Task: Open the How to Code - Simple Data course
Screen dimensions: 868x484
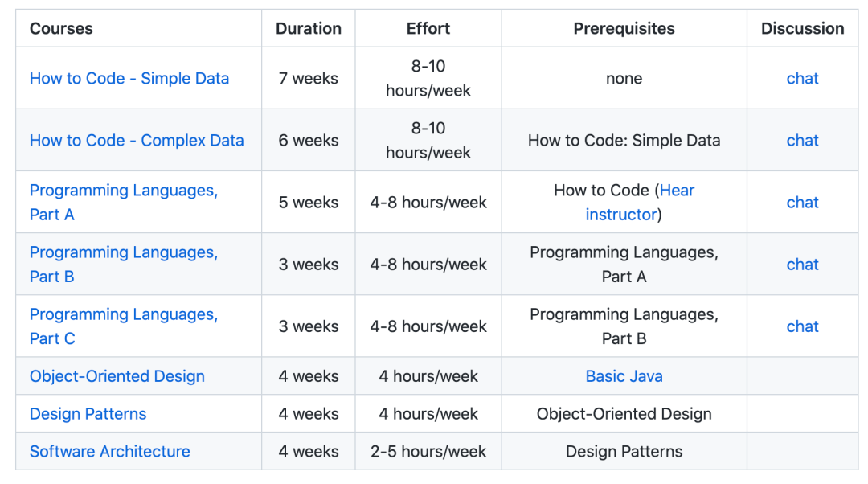Action: [x=129, y=79]
